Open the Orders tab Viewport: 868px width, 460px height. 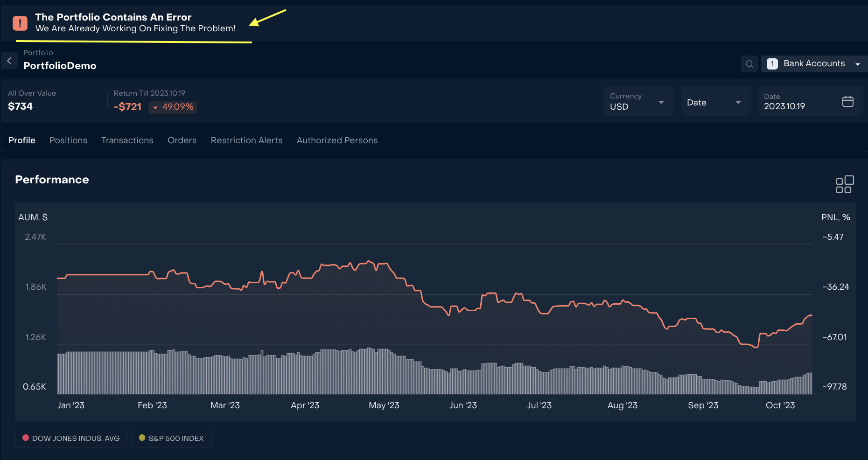(x=182, y=140)
